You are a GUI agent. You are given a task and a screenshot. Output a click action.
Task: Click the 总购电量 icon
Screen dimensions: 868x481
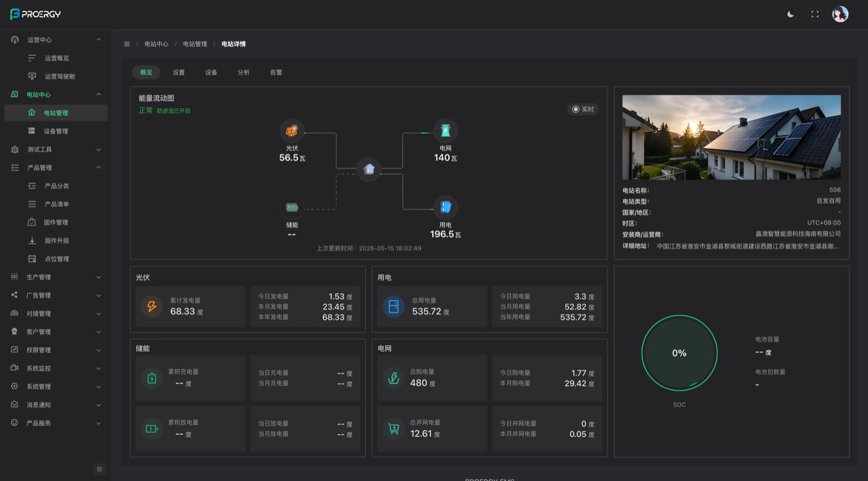(394, 377)
